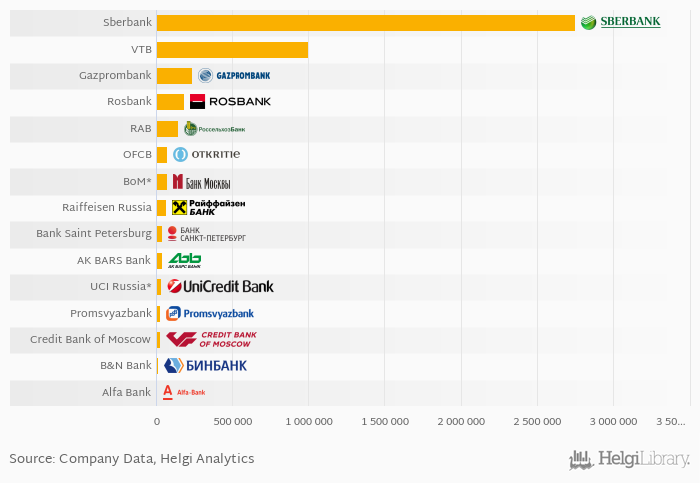700x483 pixels.
Task: Click the RAB axis label
Action: pyautogui.click(x=141, y=129)
